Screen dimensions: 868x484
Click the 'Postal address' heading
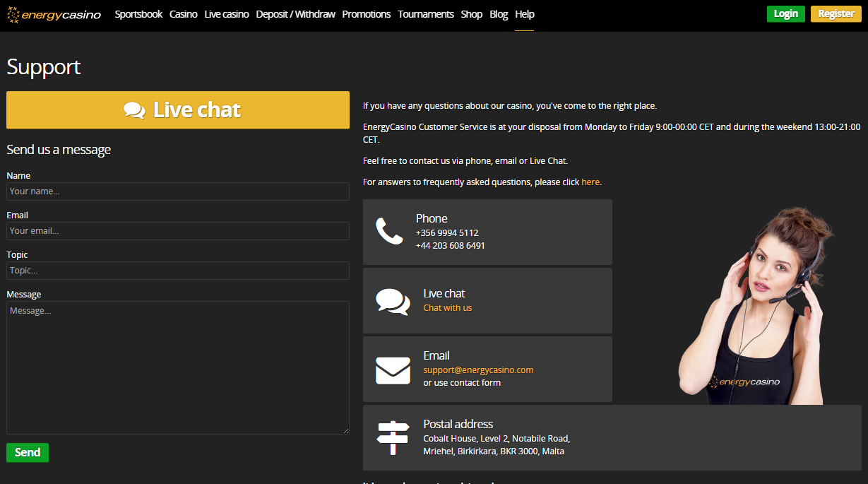(x=458, y=424)
